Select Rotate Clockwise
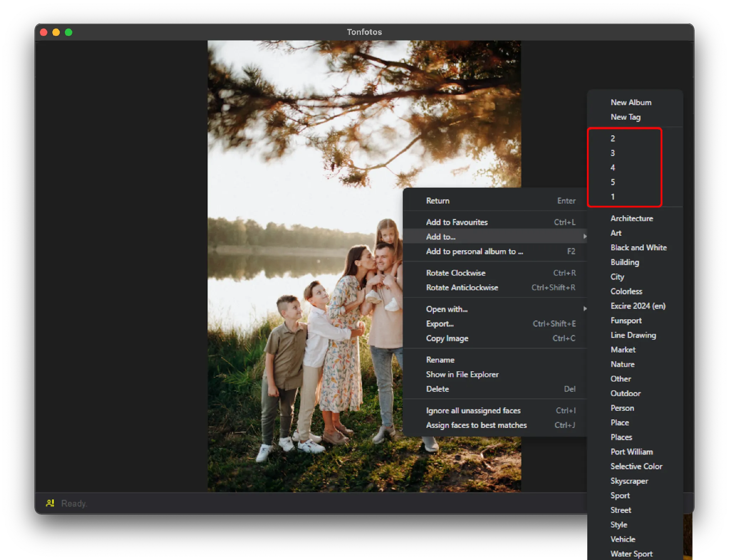This screenshot has width=729, height=560. (495, 273)
